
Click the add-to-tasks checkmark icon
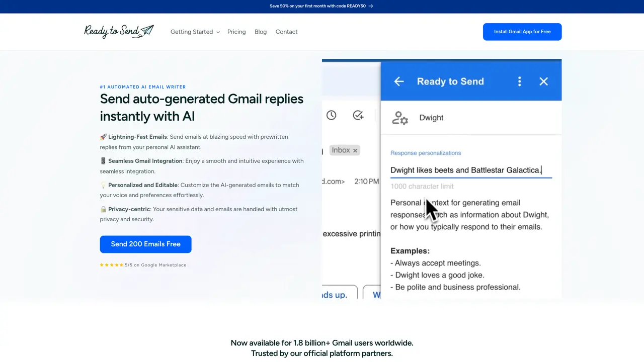click(x=358, y=115)
